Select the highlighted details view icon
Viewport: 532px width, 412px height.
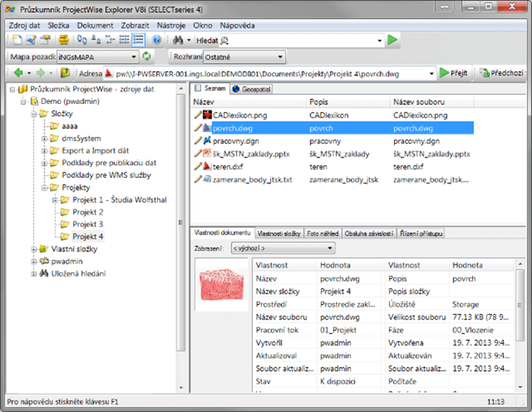139,40
